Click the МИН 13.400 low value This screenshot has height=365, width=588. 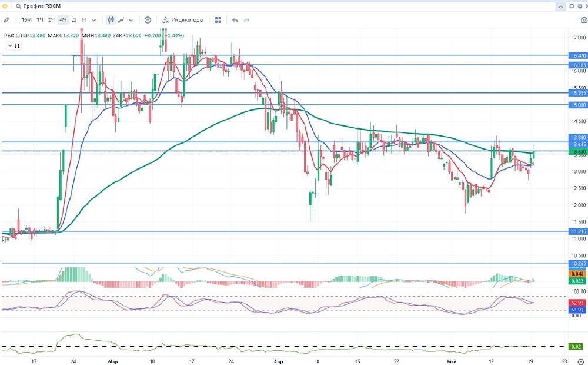pyautogui.click(x=95, y=35)
